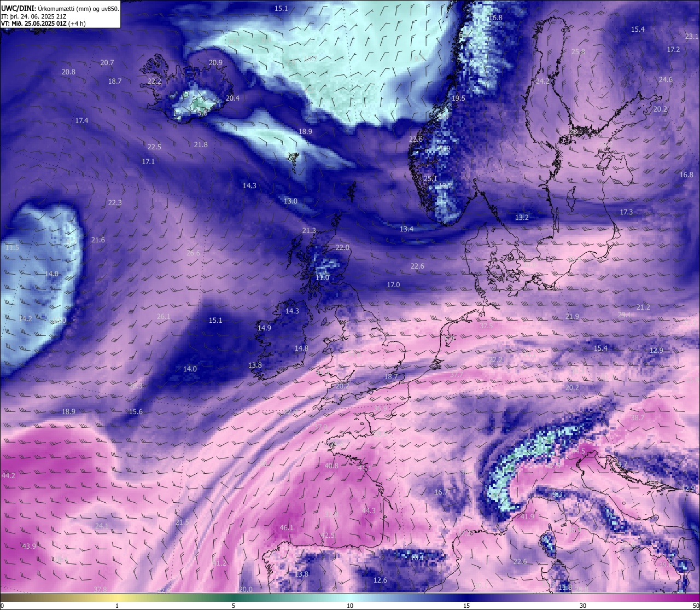
Task: Click the 21.2 value label
Action: click(643, 307)
